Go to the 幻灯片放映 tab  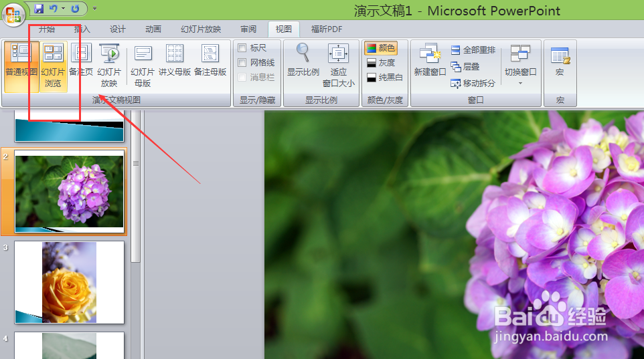tap(201, 29)
